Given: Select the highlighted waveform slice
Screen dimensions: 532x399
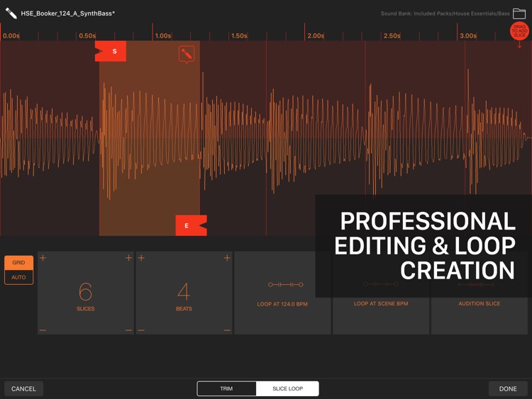Looking at the screenshot, I should click(x=150, y=138).
